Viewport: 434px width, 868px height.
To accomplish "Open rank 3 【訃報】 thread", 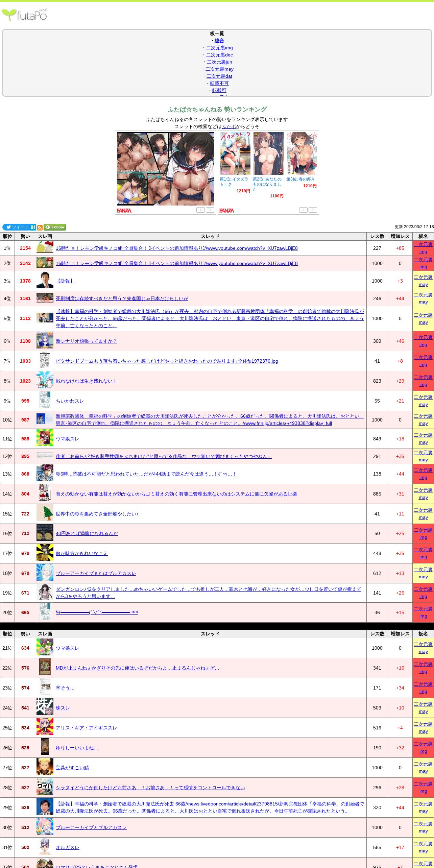I will 65,281.
